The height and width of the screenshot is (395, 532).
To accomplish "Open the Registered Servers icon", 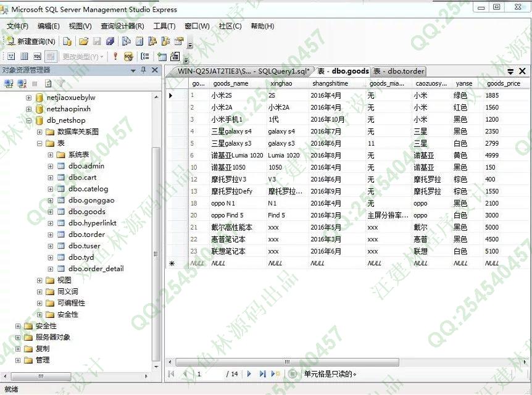I will (127, 41).
